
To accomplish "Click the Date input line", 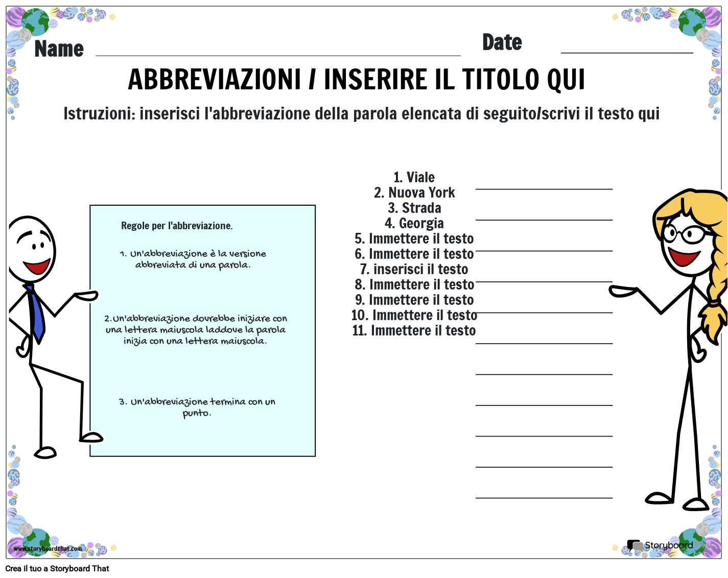I will coord(627,52).
